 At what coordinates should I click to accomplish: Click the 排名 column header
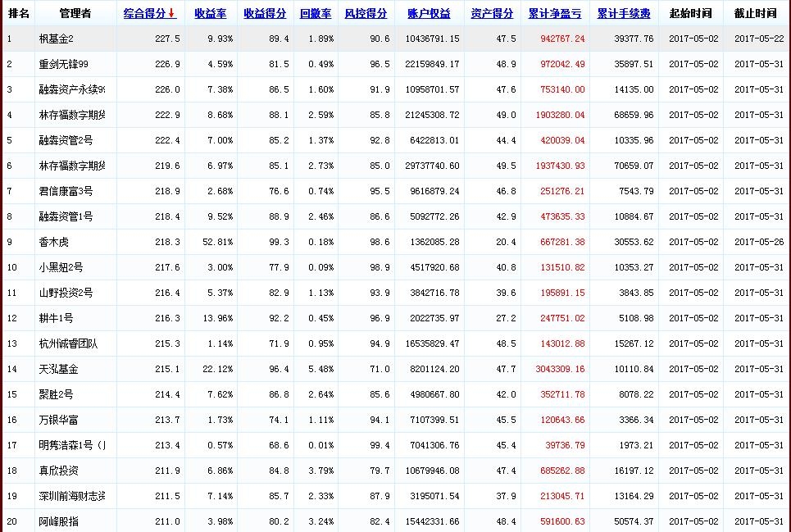tap(19, 14)
